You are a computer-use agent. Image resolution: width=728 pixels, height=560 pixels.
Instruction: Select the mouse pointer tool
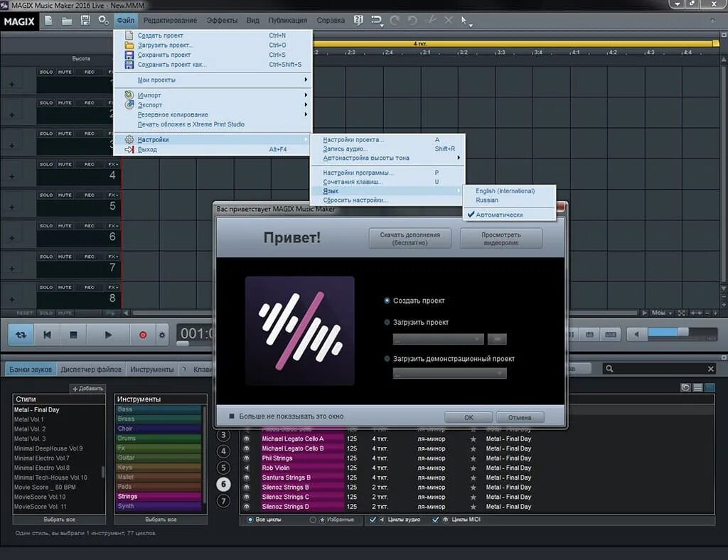tap(464, 21)
